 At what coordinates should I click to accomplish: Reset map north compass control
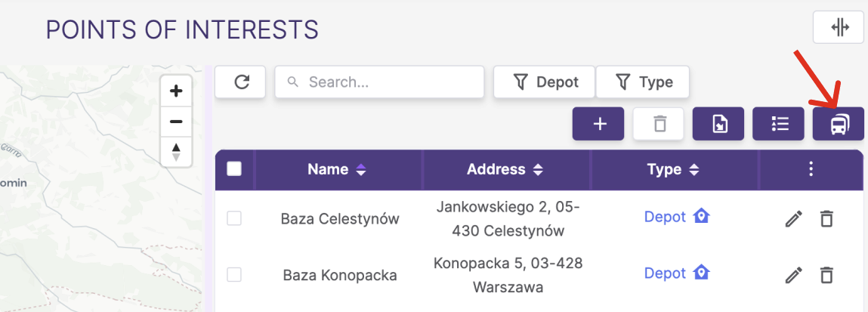pyautogui.click(x=176, y=152)
